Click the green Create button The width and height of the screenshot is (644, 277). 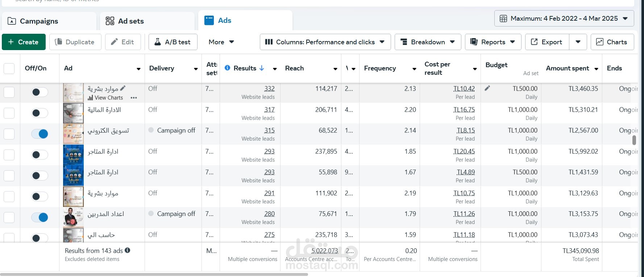pyautogui.click(x=24, y=42)
